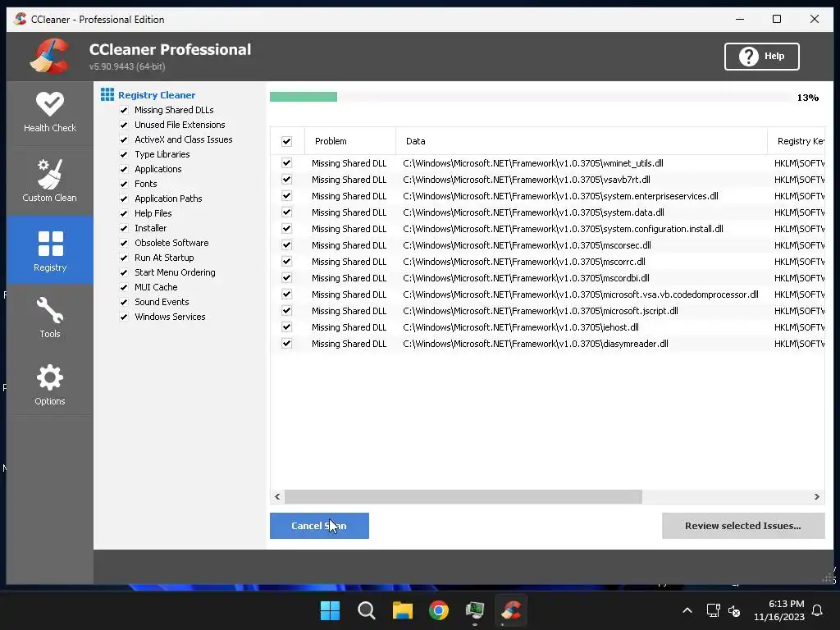
Task: Select the microsoft.jscript.dll path entry
Action: (x=541, y=311)
